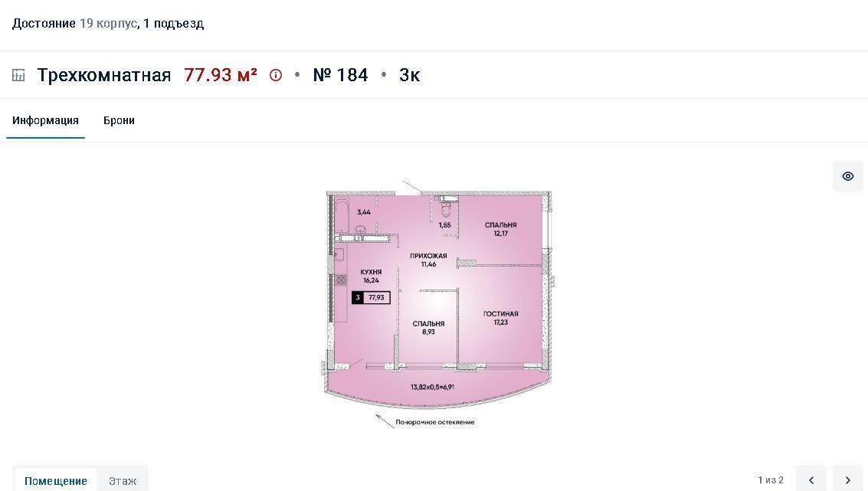Click the 3 | 77,93 badge on plan

(371, 298)
